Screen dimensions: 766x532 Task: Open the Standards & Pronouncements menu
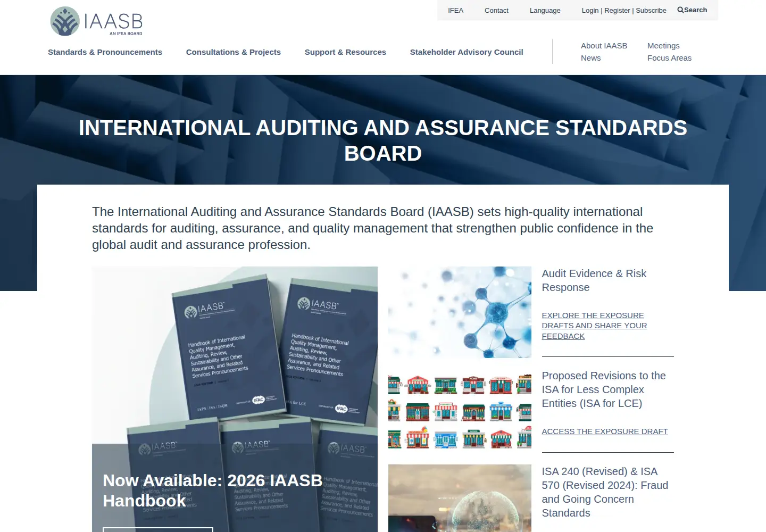[105, 52]
